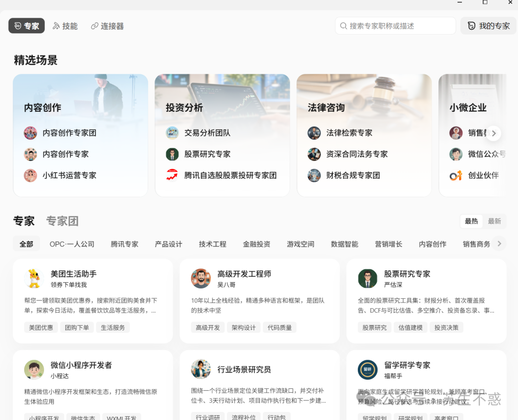Viewport: 518px width, 420px height.
Task: Click the 架构设计 tag
Action: pyautogui.click(x=244, y=327)
